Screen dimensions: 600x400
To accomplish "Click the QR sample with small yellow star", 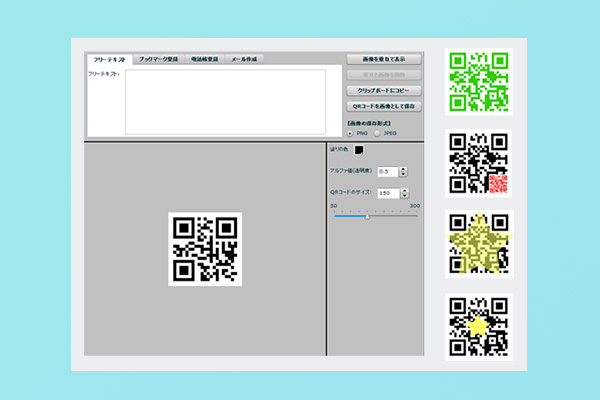I will click(479, 327).
